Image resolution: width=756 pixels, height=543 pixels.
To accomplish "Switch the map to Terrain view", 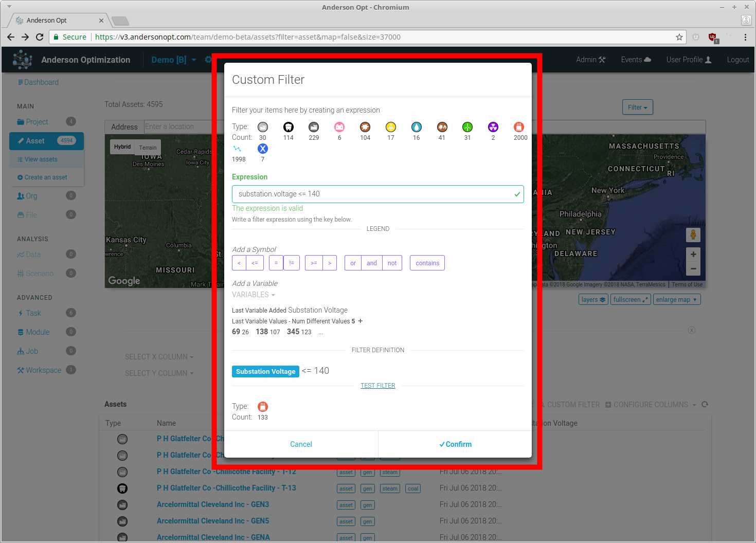I will [x=148, y=148].
